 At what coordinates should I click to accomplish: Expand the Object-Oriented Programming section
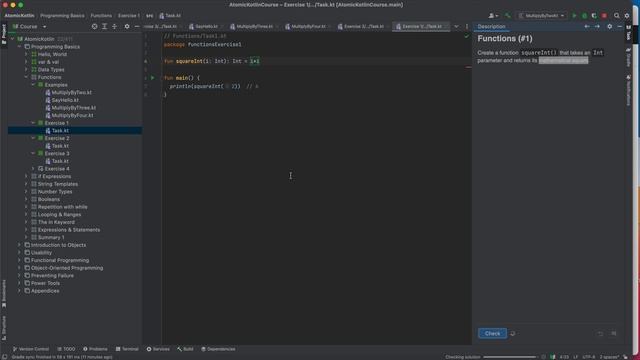20,268
